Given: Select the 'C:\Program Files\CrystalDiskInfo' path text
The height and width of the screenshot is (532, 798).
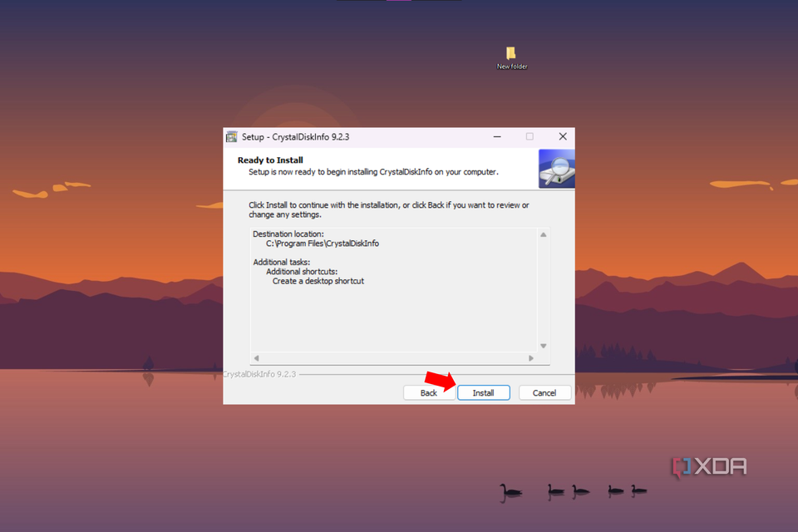Looking at the screenshot, I should (x=323, y=244).
